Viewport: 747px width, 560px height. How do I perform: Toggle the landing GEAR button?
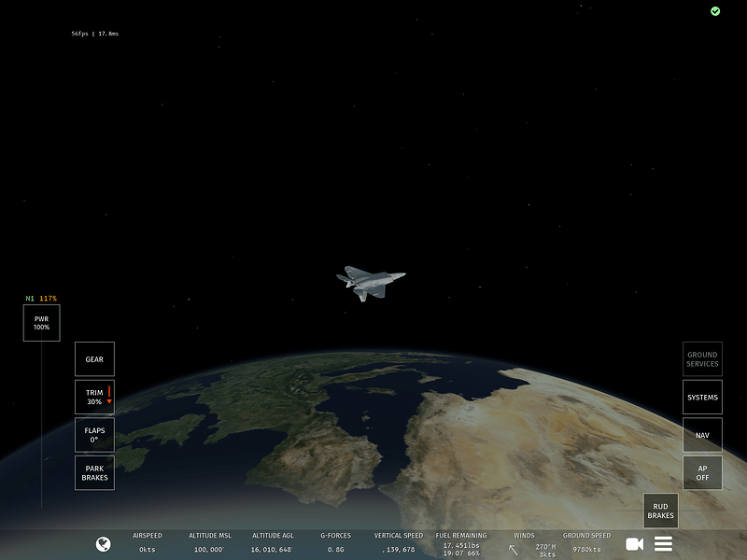point(94,359)
